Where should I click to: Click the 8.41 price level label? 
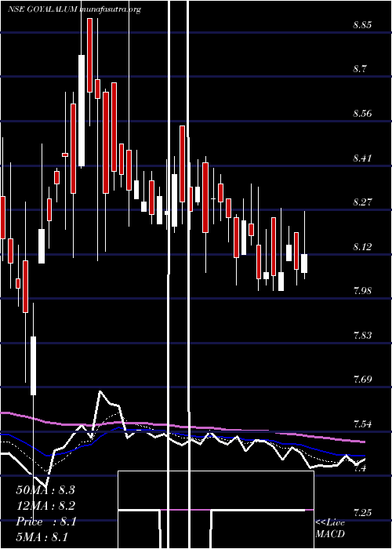click(x=362, y=158)
